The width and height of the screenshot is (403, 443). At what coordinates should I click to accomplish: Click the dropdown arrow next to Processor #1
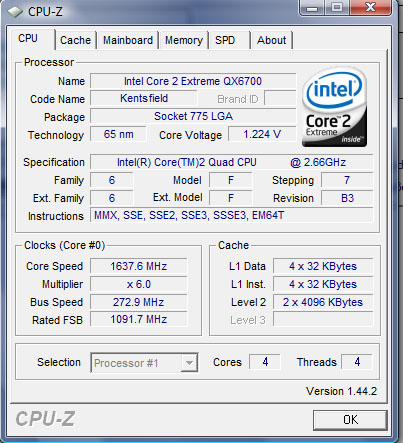coord(189,363)
